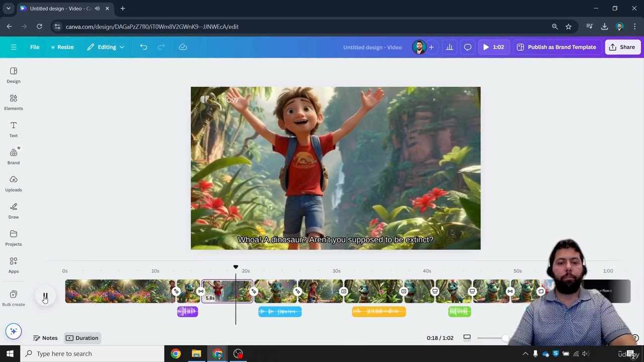Reload the browser page
The width and height of the screenshot is (644, 362).
coord(39,27)
